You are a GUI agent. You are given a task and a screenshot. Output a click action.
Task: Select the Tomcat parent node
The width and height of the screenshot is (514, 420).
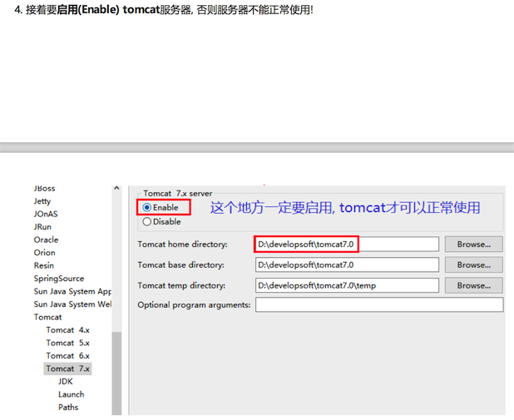tap(47, 318)
